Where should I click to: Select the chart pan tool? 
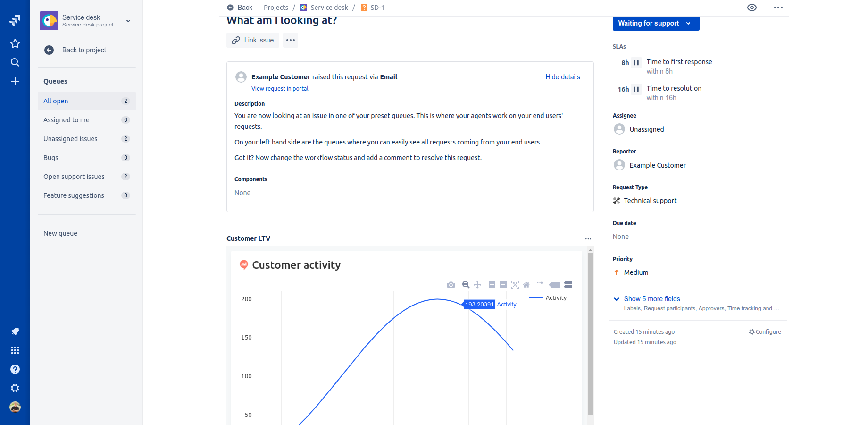click(x=477, y=285)
